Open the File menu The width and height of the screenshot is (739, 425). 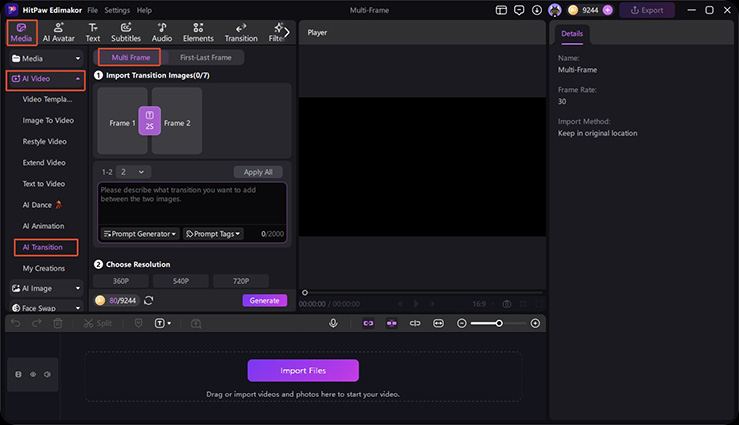92,10
